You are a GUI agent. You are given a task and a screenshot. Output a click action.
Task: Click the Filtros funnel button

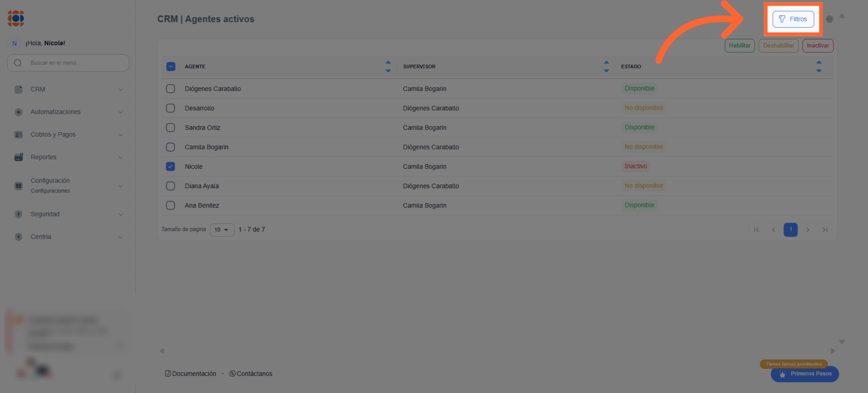793,19
